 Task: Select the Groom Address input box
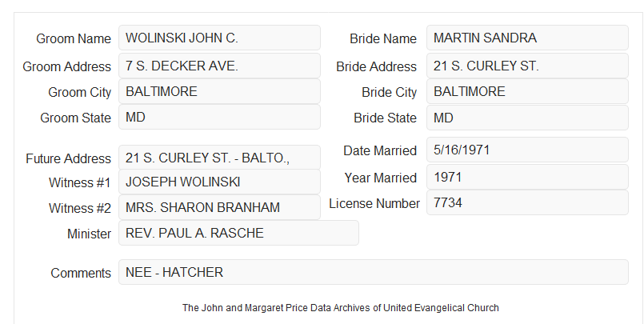click(219, 66)
